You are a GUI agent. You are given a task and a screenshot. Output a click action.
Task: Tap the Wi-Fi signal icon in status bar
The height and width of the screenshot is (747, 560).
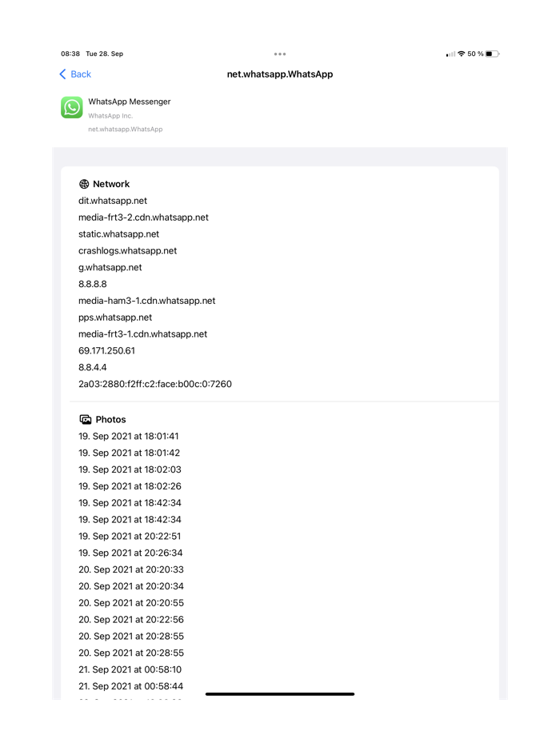pyautogui.click(x=462, y=54)
